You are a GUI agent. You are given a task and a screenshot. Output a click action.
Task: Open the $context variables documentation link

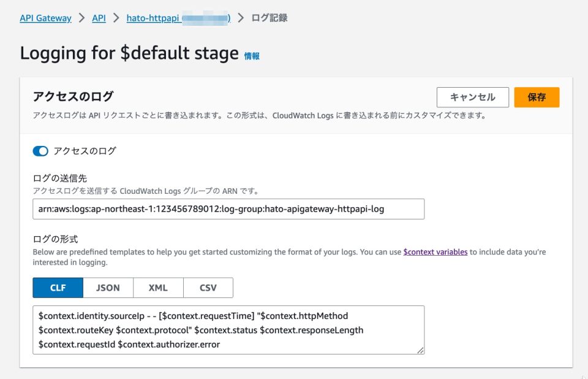[x=435, y=251]
